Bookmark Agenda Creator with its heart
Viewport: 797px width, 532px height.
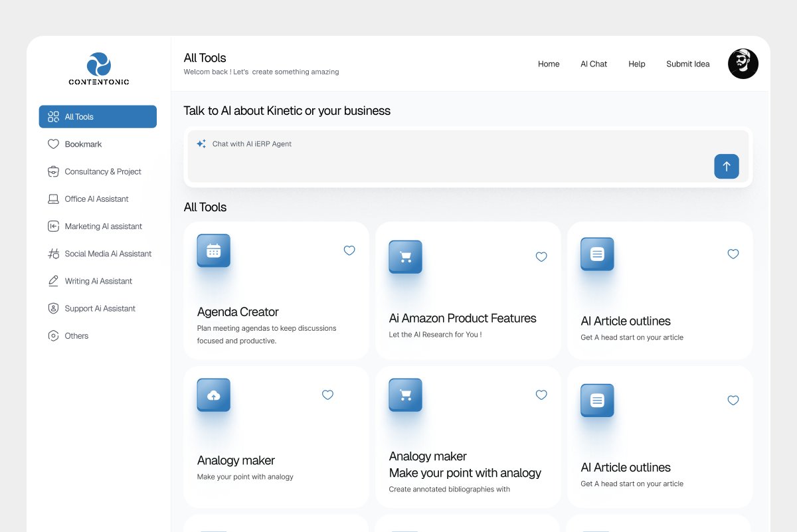[349, 250]
